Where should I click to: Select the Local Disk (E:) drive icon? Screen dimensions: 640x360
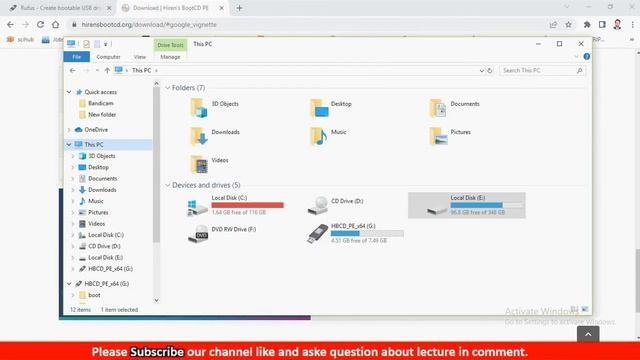(437, 210)
